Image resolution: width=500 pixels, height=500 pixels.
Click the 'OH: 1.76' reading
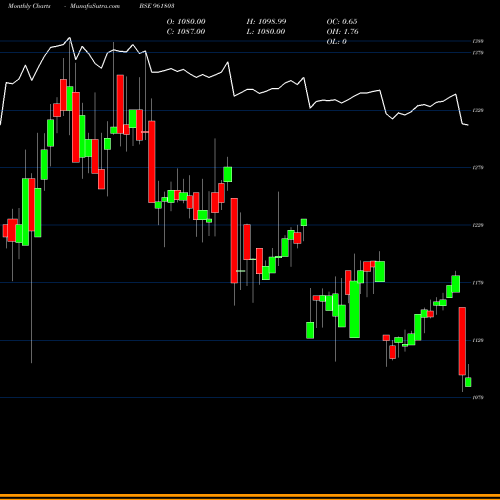(342, 32)
